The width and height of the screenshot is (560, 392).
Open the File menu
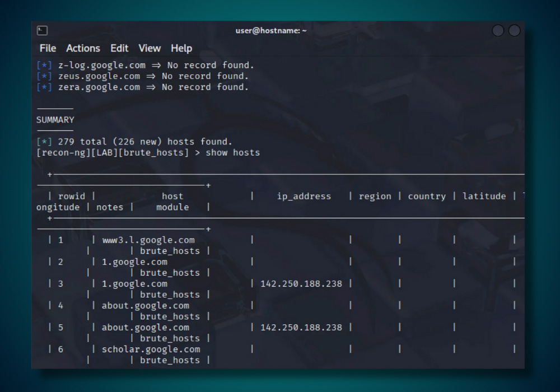(x=48, y=48)
